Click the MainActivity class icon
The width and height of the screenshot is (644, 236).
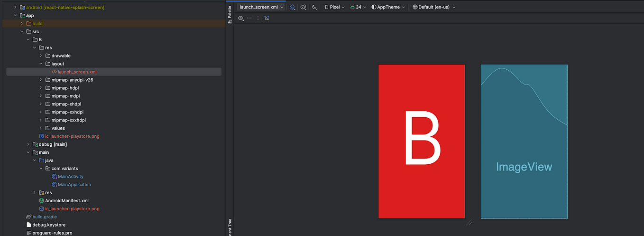(x=54, y=177)
